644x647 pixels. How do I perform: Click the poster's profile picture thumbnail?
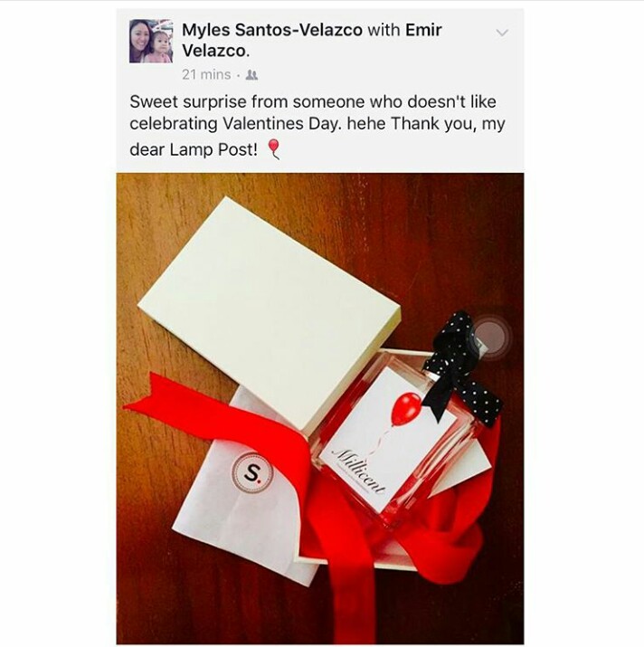tap(151, 41)
